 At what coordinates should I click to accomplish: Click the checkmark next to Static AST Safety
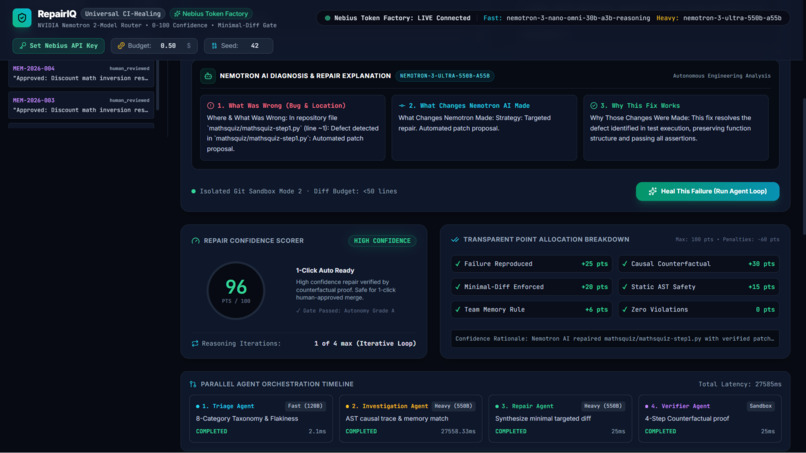[625, 287]
